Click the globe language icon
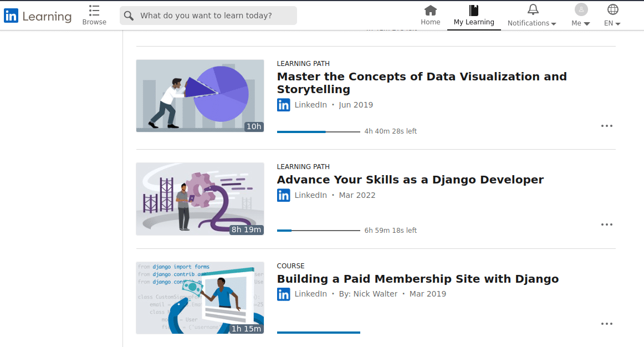The width and height of the screenshot is (644, 347). coord(612,9)
